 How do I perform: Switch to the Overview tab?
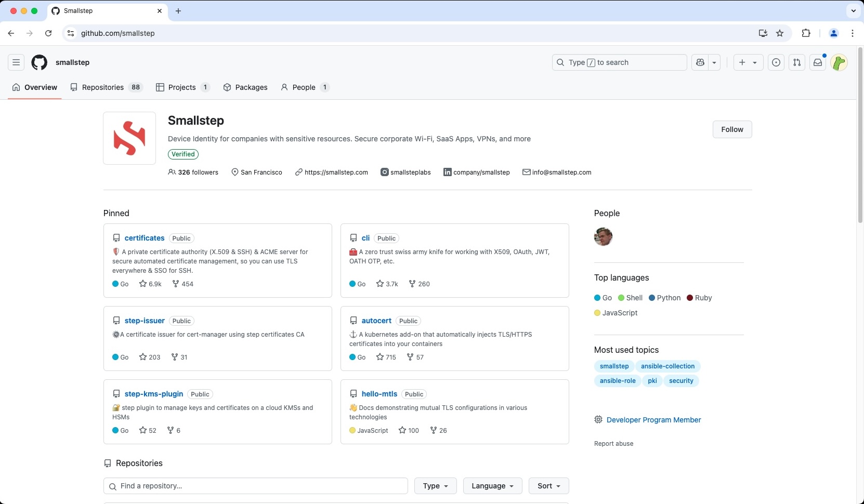[x=35, y=87]
